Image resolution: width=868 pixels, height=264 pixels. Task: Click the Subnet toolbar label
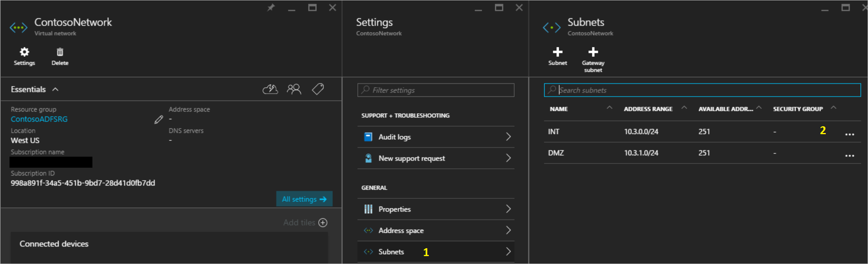coord(558,63)
